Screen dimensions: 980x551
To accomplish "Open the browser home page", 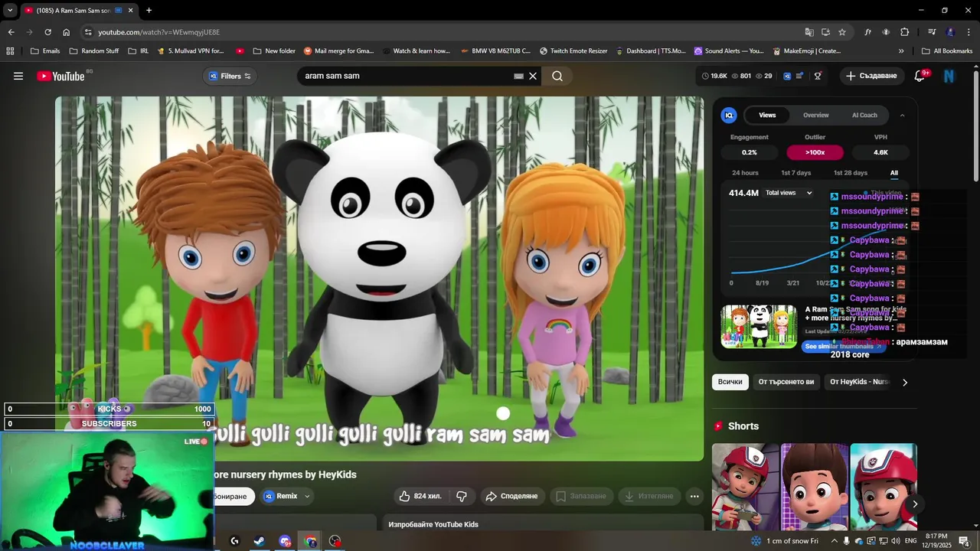I will (67, 32).
